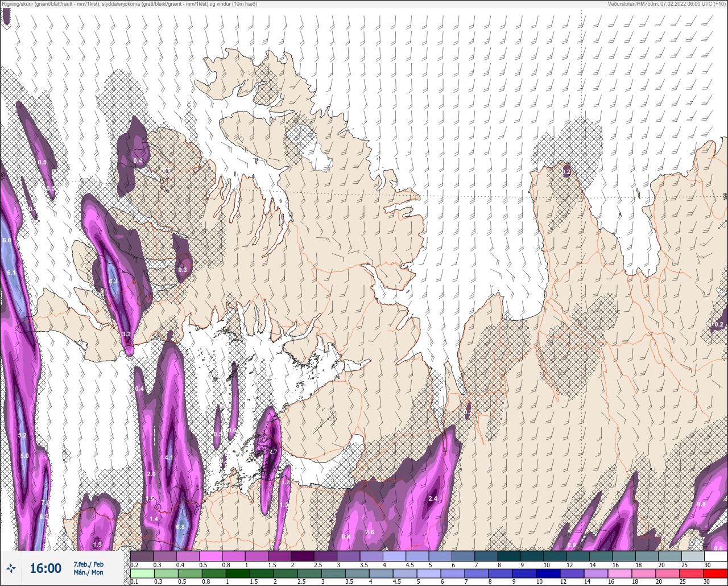Click the 5.0 precipitation value on the map

coord(24,456)
